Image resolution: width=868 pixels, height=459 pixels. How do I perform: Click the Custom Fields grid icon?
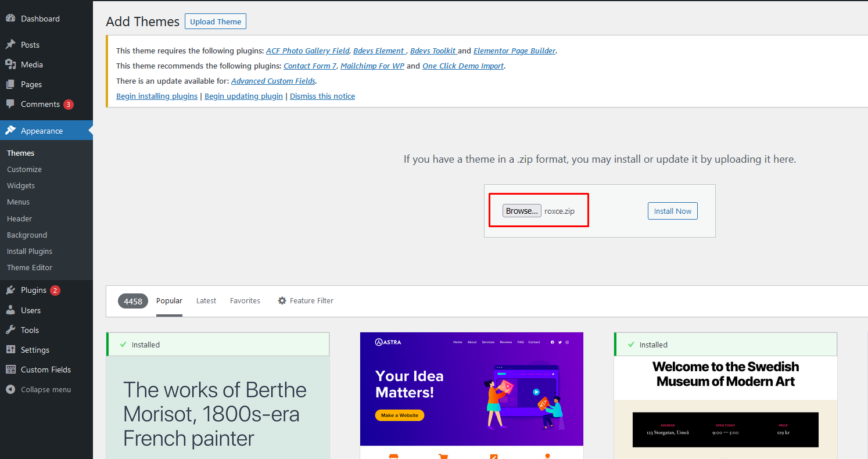[x=10, y=370]
